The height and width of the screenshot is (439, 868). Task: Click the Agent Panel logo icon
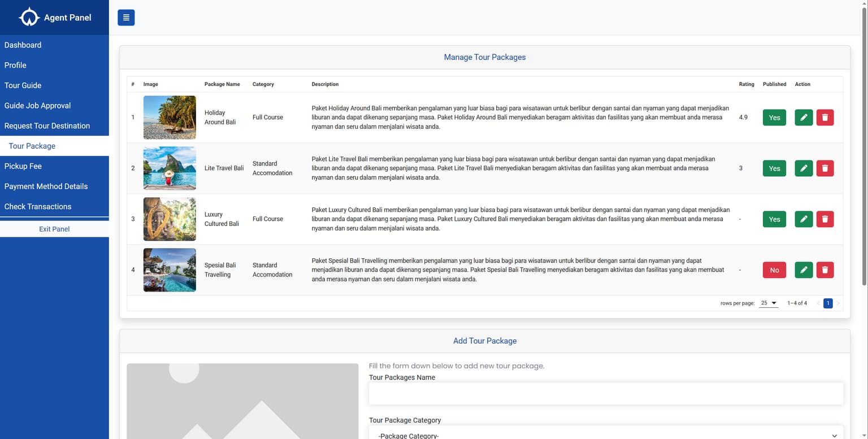coord(29,17)
